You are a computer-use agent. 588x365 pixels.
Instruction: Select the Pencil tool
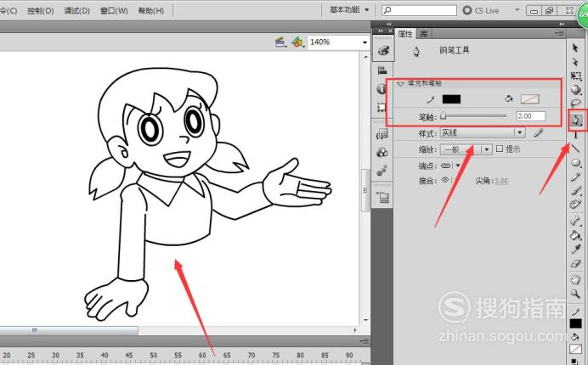pos(575,177)
